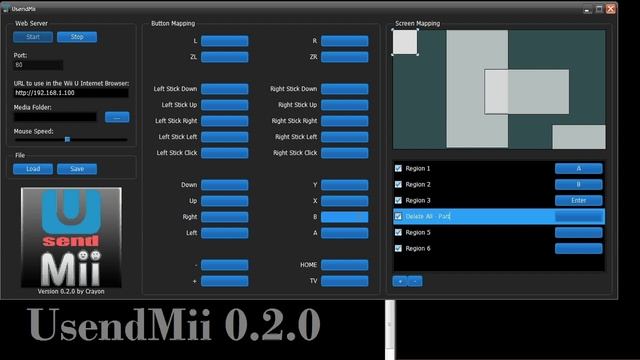Set mapping for the minus button
This screenshot has width=640, height=360.
[224, 265]
